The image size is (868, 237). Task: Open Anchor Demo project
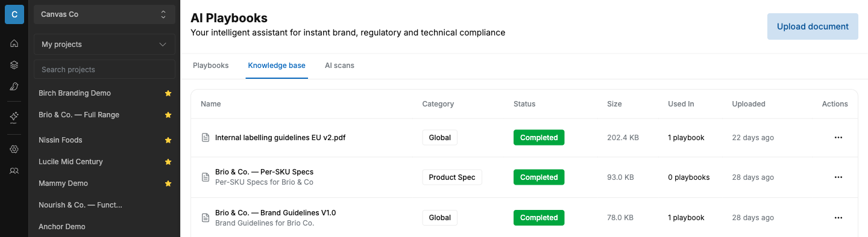[62, 227]
